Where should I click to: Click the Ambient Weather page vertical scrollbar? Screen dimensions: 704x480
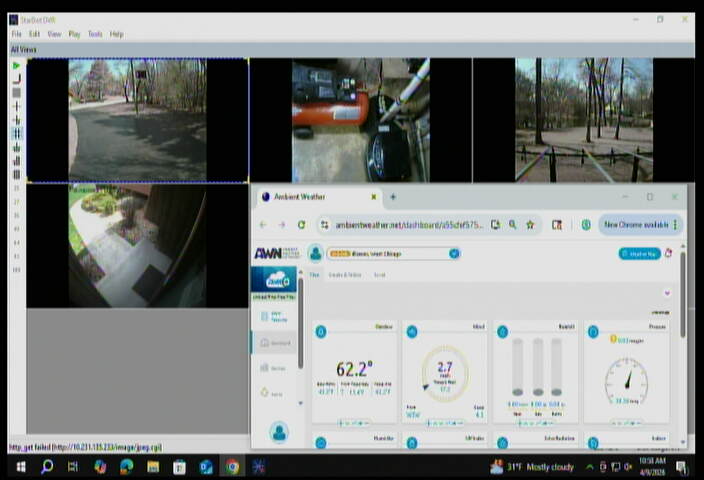click(x=682, y=294)
